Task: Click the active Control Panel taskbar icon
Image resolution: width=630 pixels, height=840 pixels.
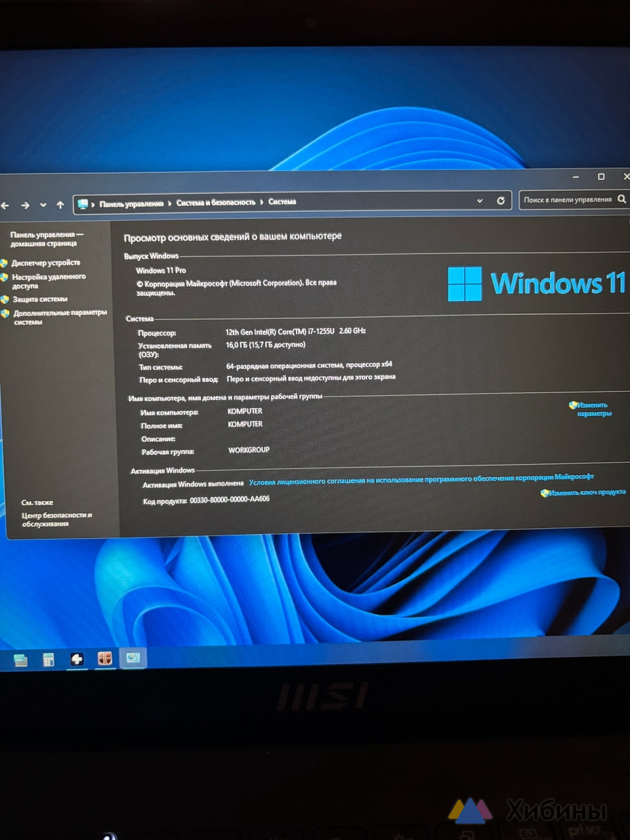Action: (x=133, y=657)
